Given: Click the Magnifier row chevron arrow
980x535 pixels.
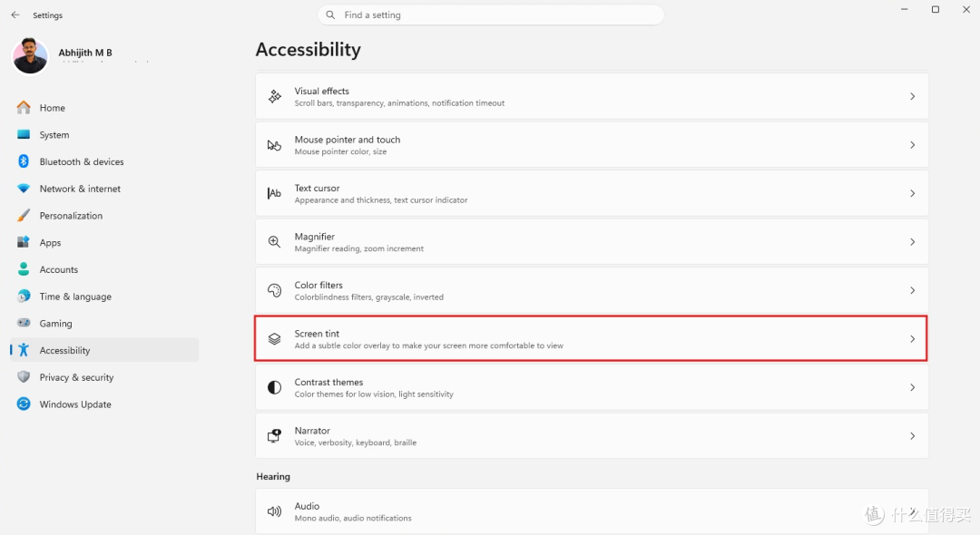Looking at the screenshot, I should click(x=913, y=241).
